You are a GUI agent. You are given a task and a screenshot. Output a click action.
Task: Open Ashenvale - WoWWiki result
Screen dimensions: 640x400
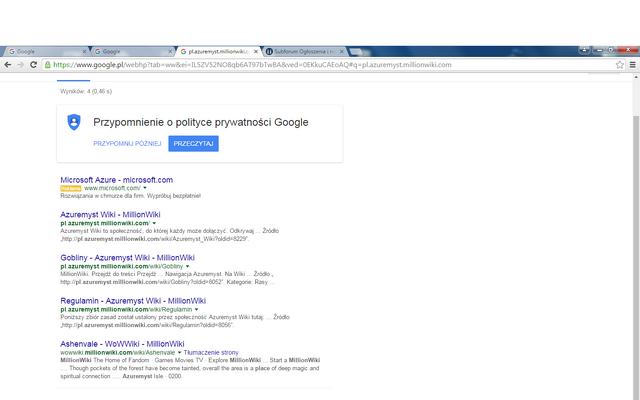122,344
